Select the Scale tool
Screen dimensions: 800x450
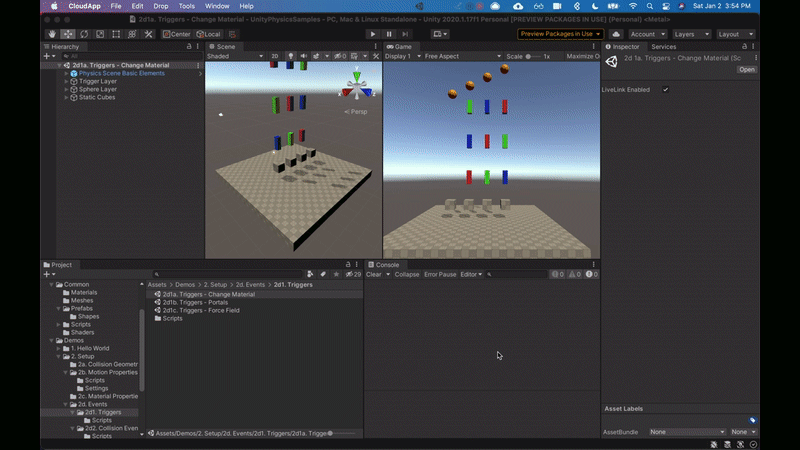click(100, 34)
